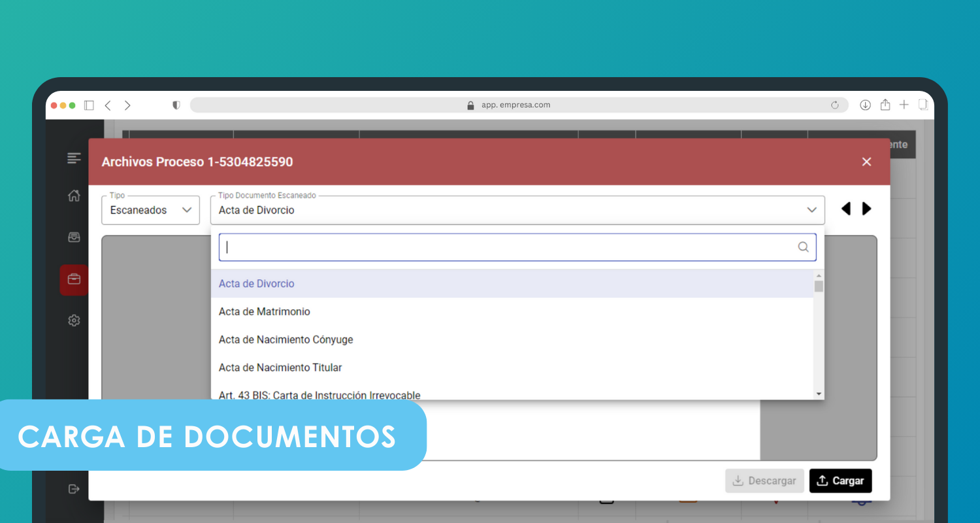Open the Home icon in sidebar
Image resolution: width=980 pixels, height=523 pixels.
(x=74, y=195)
